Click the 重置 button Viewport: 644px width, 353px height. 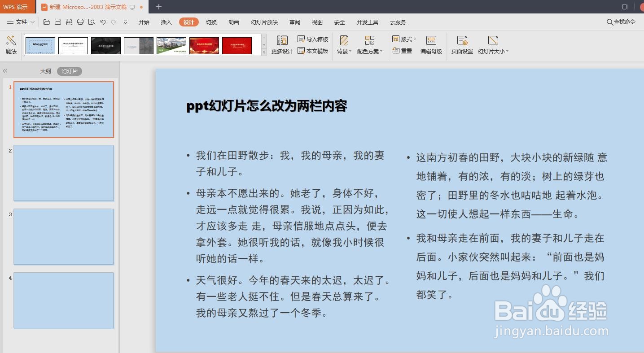click(x=402, y=51)
